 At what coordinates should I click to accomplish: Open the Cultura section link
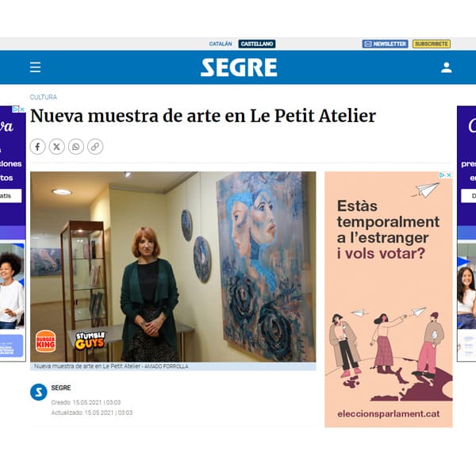coord(44,97)
